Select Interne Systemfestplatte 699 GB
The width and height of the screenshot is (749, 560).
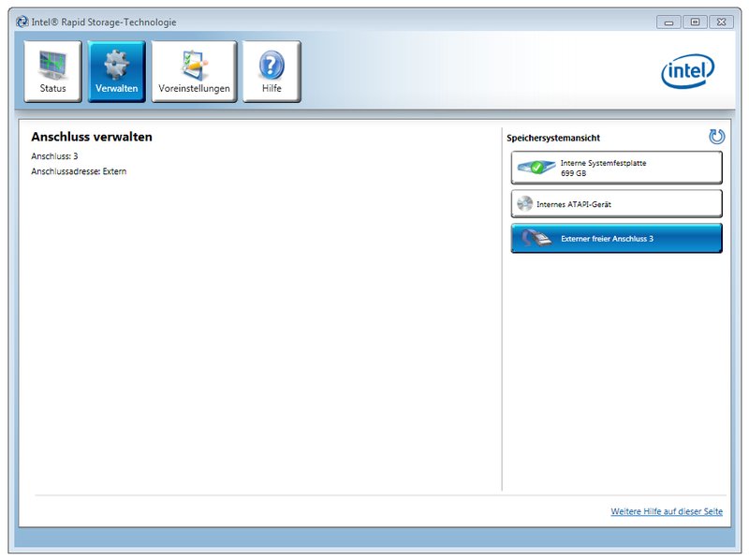click(x=617, y=168)
